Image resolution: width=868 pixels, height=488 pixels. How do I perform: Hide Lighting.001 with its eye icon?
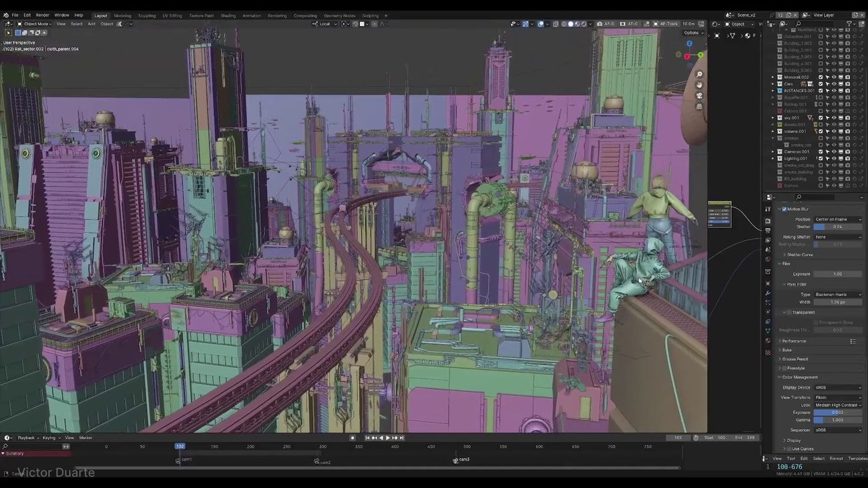coord(834,158)
